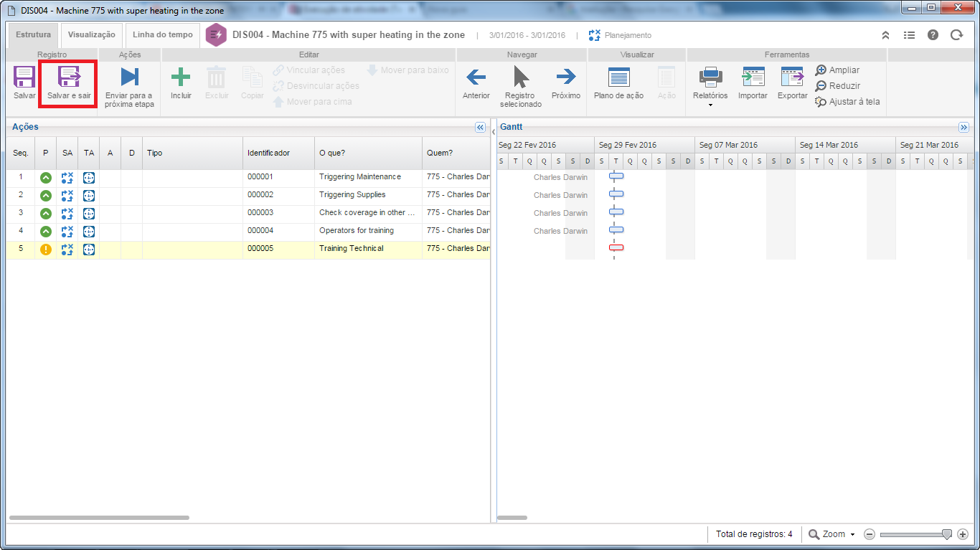The image size is (980, 550).
Task: Click the Importar tool icon
Action: coord(753,77)
